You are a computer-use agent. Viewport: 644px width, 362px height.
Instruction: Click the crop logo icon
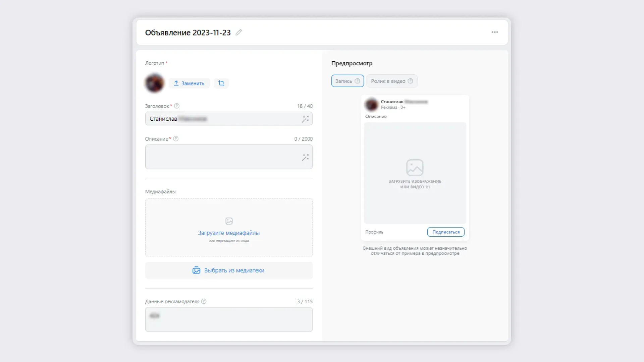221,83
